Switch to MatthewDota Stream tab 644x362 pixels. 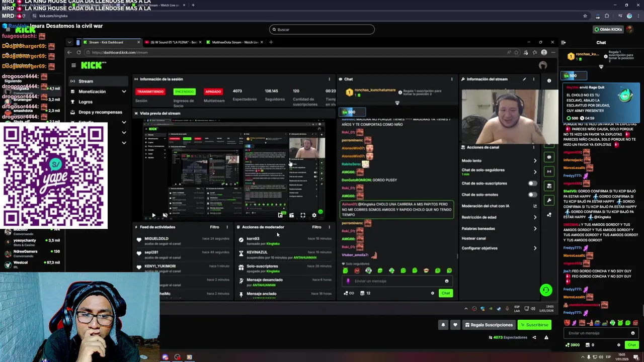point(235,42)
